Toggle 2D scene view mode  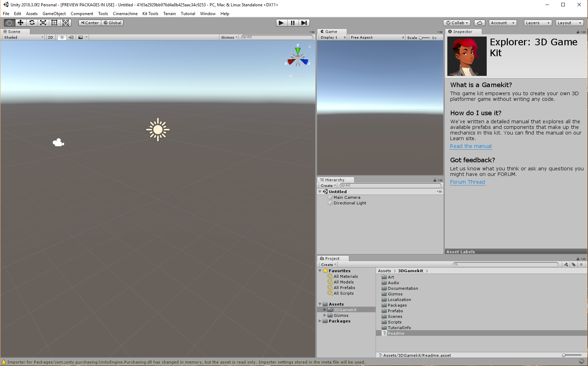[50, 37]
